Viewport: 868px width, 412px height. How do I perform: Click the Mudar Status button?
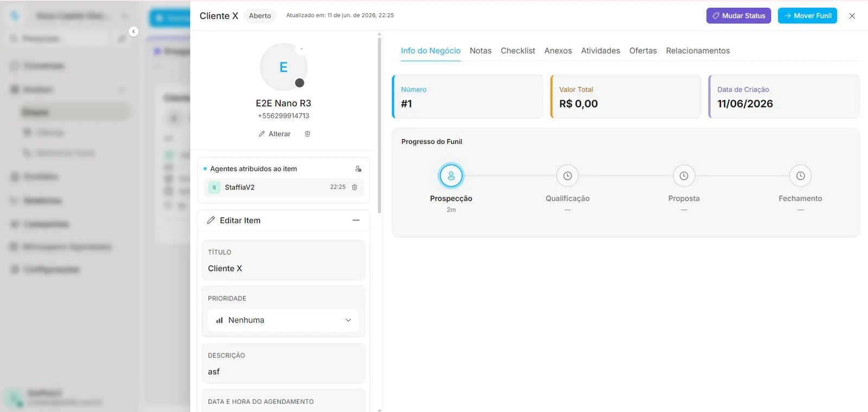click(738, 16)
